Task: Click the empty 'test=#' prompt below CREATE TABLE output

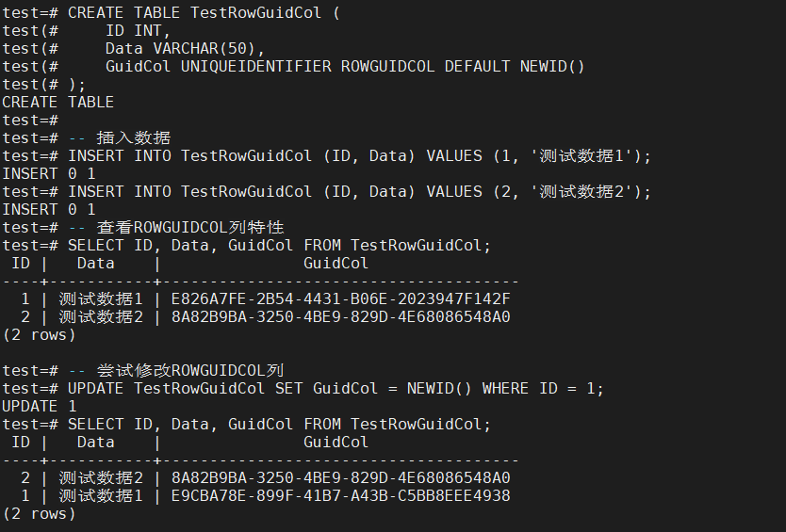Action: [x=30, y=120]
